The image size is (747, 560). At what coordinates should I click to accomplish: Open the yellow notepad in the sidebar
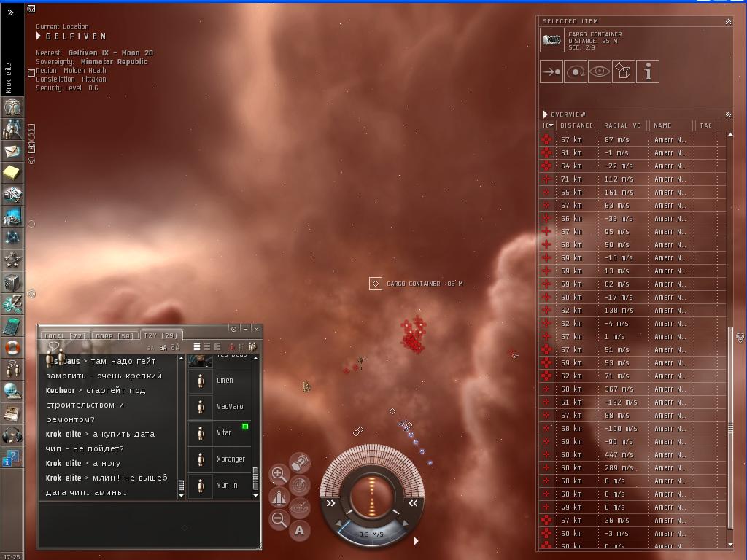[x=12, y=172]
